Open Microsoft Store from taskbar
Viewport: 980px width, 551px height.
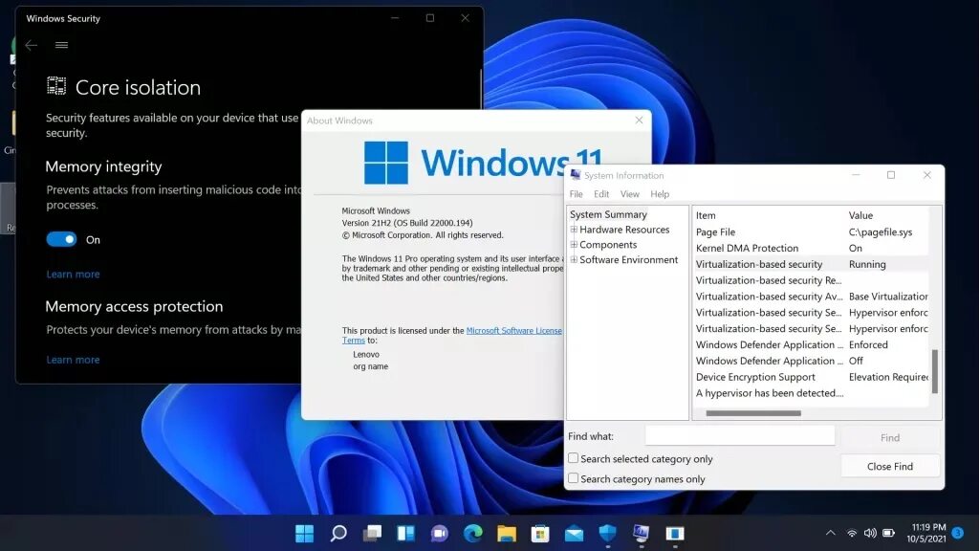pyautogui.click(x=540, y=534)
